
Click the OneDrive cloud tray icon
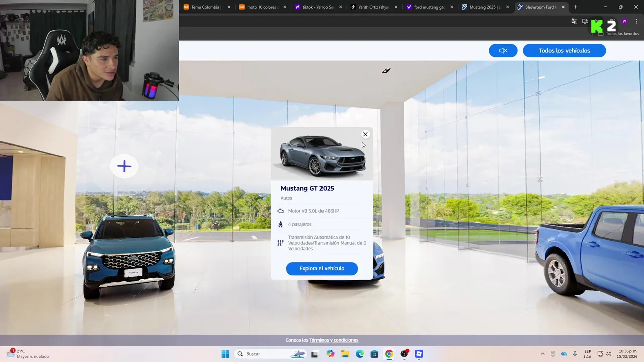564,354
